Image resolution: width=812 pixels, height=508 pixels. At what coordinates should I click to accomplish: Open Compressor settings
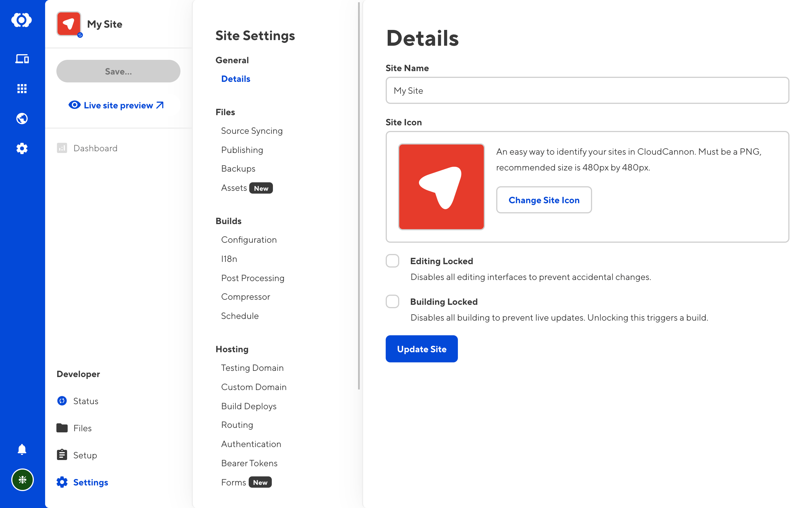tap(245, 297)
